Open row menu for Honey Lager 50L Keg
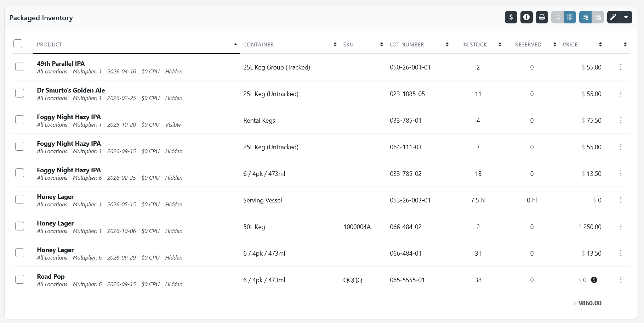Screen dimensions: 644x323 (621, 227)
